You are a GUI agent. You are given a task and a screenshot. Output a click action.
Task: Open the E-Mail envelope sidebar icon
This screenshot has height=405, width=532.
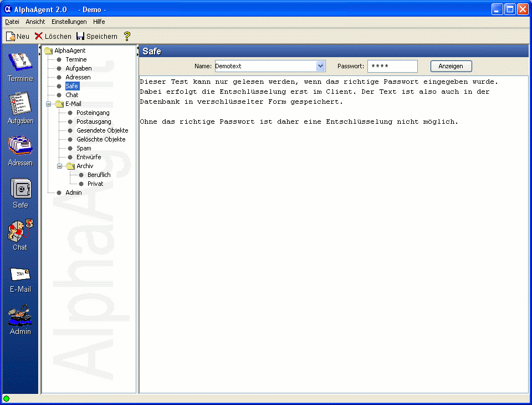(x=20, y=274)
